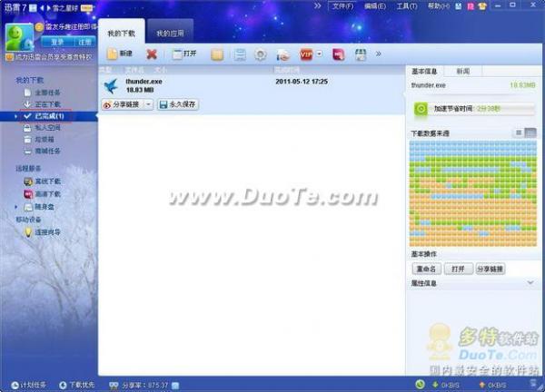Screen dimensions: 545x392
Task: Click the pink icon in title bar
Action: [471, 6]
